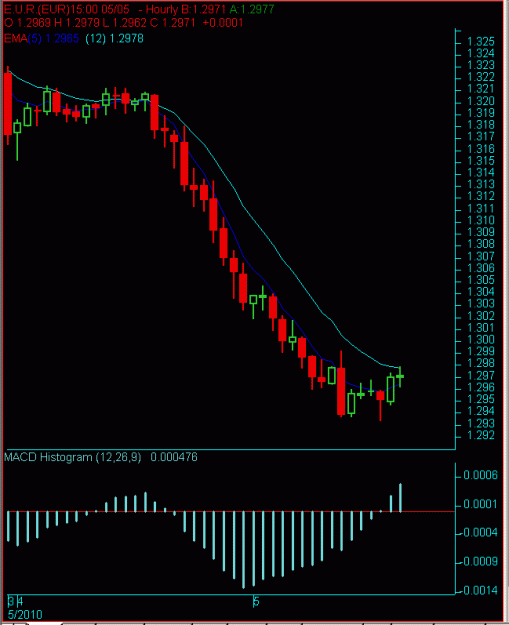Click the 1.292 price axis label
The width and height of the screenshot is (509, 625).
click(480, 435)
